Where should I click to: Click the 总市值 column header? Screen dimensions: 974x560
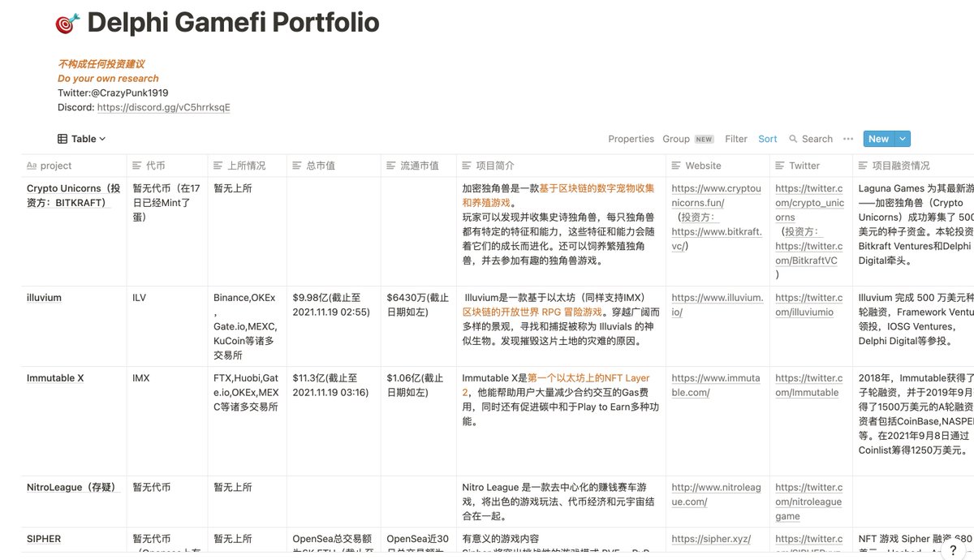click(334, 166)
